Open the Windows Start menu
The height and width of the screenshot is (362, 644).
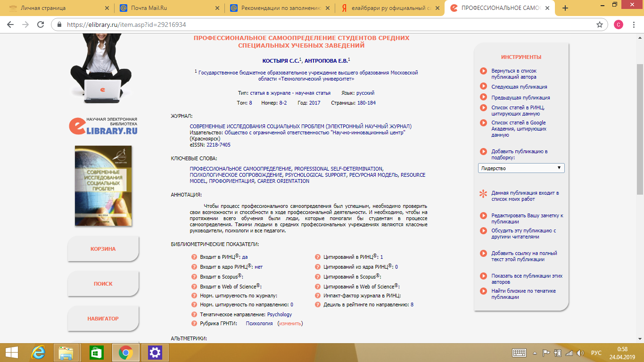pyautogui.click(x=11, y=352)
